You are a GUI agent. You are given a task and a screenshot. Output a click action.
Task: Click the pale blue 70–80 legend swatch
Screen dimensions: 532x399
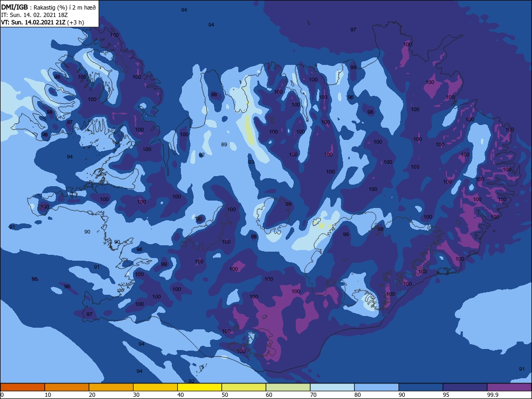[332, 387]
